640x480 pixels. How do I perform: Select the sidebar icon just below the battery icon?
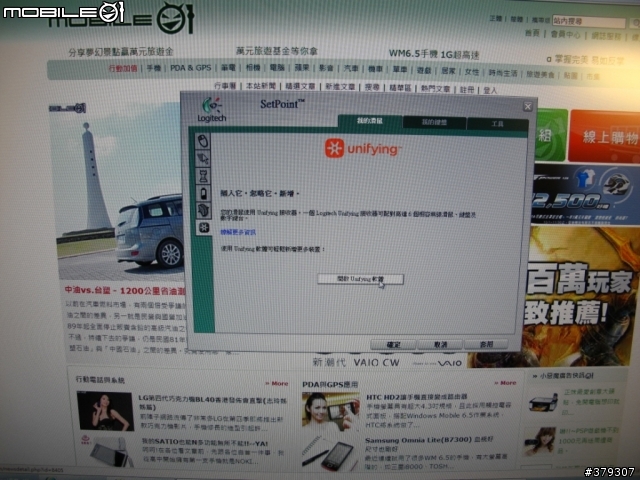click(203, 211)
